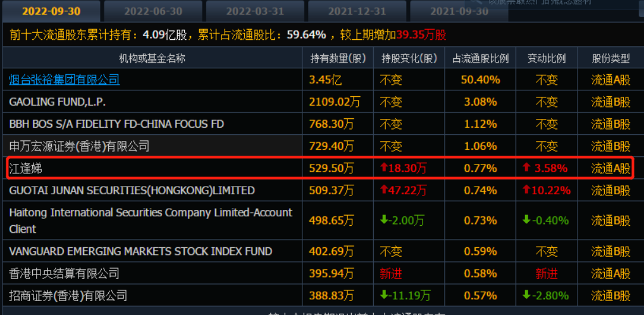Viewport: 644px width, 315px height.
Task: Click the 0.57% share ratio
Action: point(481,295)
